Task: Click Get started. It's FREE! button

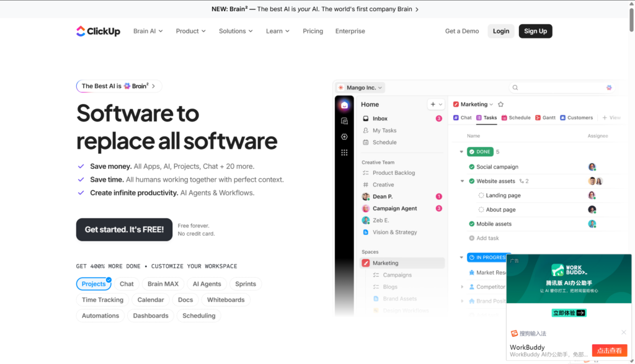Action: point(124,229)
